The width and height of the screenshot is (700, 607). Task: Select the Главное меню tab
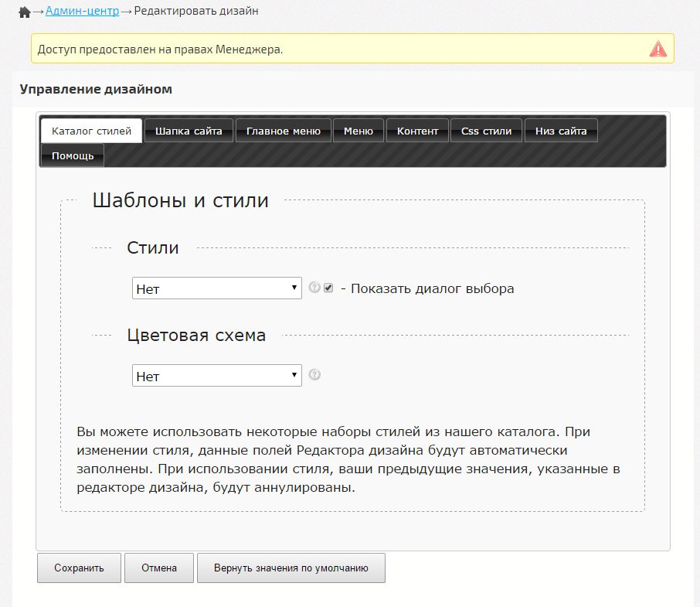(283, 131)
